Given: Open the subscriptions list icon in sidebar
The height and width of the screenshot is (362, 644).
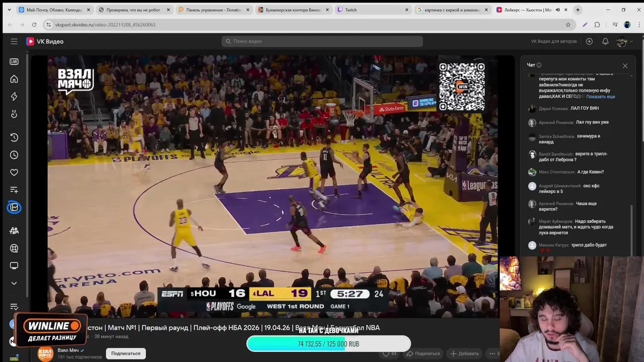Looking at the screenshot, I should coord(14,307).
